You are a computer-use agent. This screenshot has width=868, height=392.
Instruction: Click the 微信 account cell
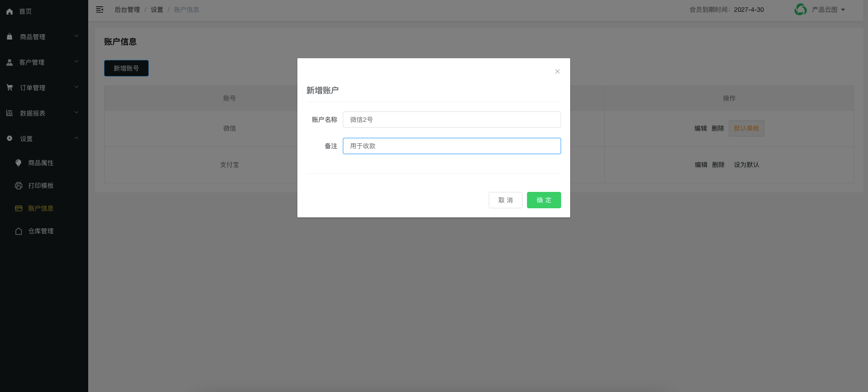230,128
